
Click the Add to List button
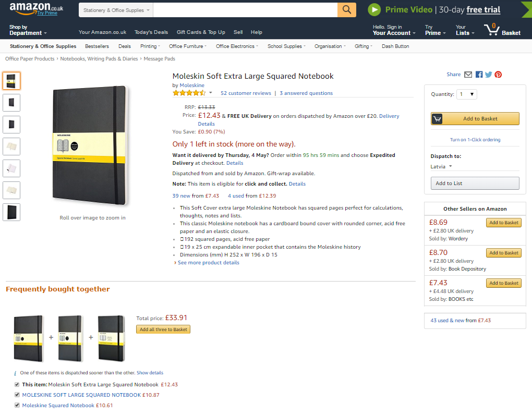coord(475,184)
